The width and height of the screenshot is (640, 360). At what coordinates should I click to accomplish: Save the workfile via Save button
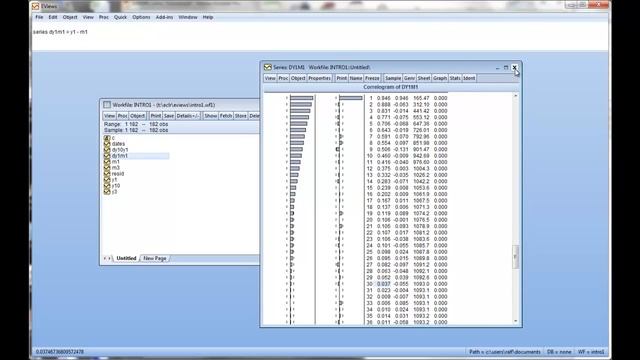pos(169,116)
